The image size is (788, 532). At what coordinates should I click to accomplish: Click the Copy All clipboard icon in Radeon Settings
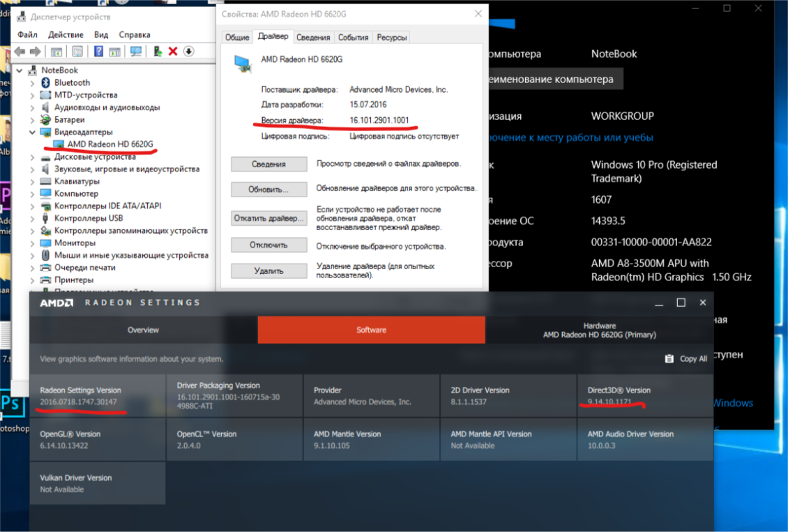[669, 358]
